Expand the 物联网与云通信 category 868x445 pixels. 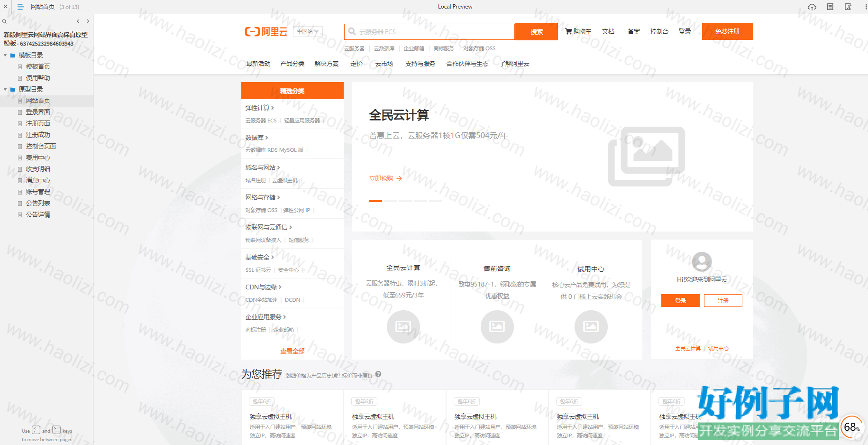coord(269,227)
